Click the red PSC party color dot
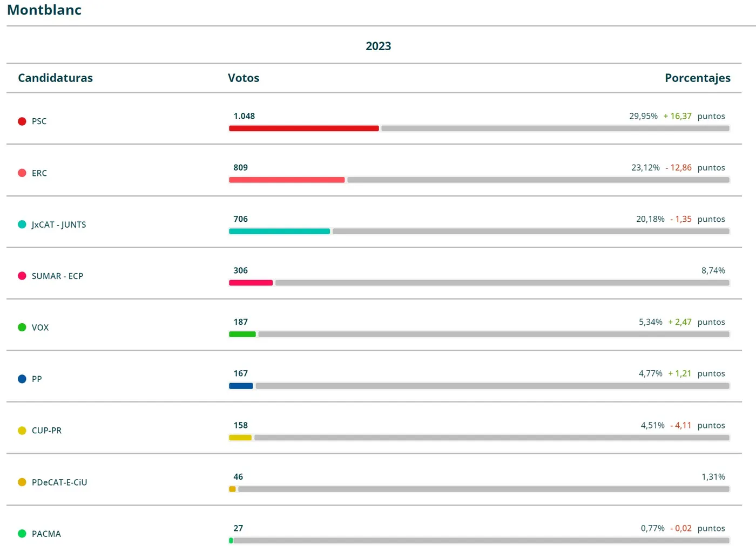This screenshot has width=756, height=559. [x=22, y=121]
